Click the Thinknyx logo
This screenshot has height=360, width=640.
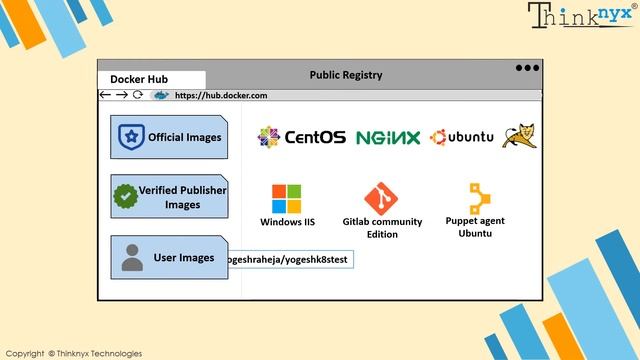click(x=582, y=16)
